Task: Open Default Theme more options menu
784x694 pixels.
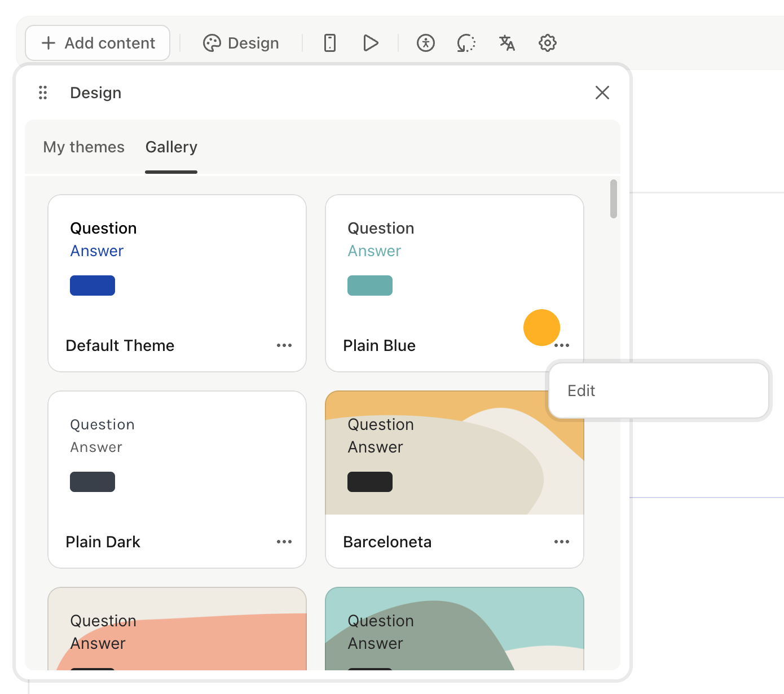Action: pyautogui.click(x=284, y=345)
